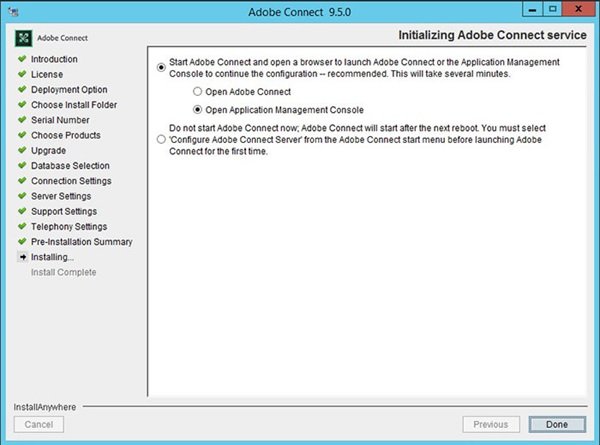Click the green checkmark beside License
This screenshot has height=445, width=600.
point(21,75)
